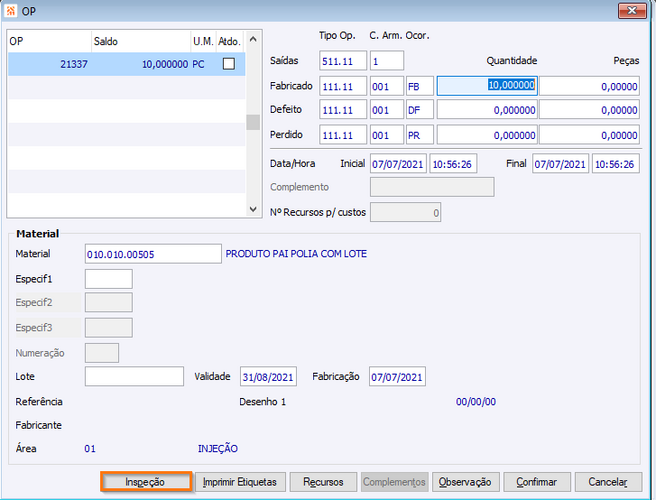This screenshot has height=500, width=656.
Task: Select OP 21337 row cell
Action: [x=49, y=64]
